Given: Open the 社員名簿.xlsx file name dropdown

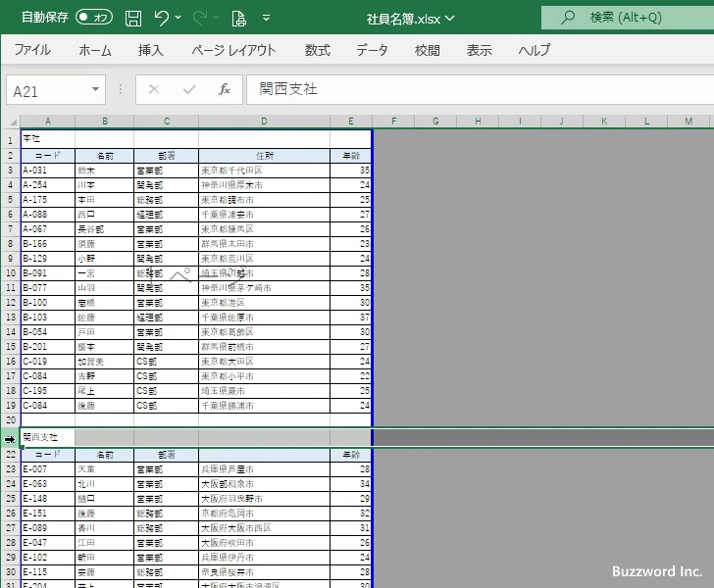Looking at the screenshot, I should pyautogui.click(x=450, y=19).
